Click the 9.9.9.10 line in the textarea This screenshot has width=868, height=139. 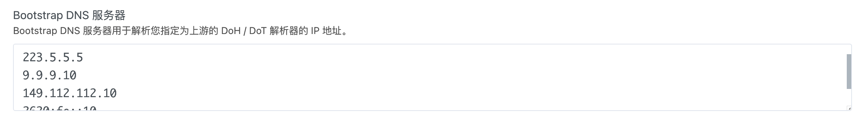tap(49, 75)
